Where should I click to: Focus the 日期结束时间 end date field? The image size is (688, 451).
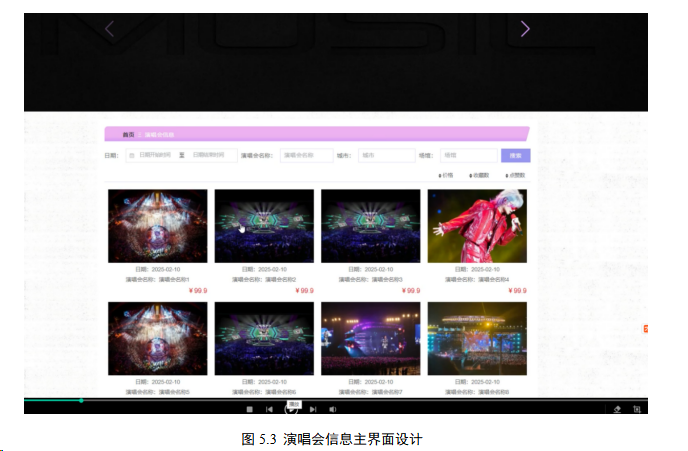coord(208,155)
